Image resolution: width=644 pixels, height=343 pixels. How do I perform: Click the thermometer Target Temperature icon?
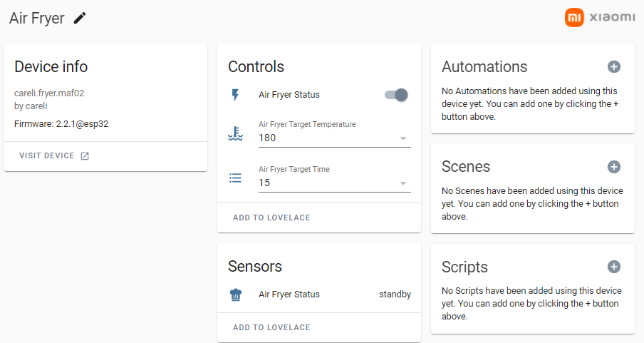tap(236, 133)
